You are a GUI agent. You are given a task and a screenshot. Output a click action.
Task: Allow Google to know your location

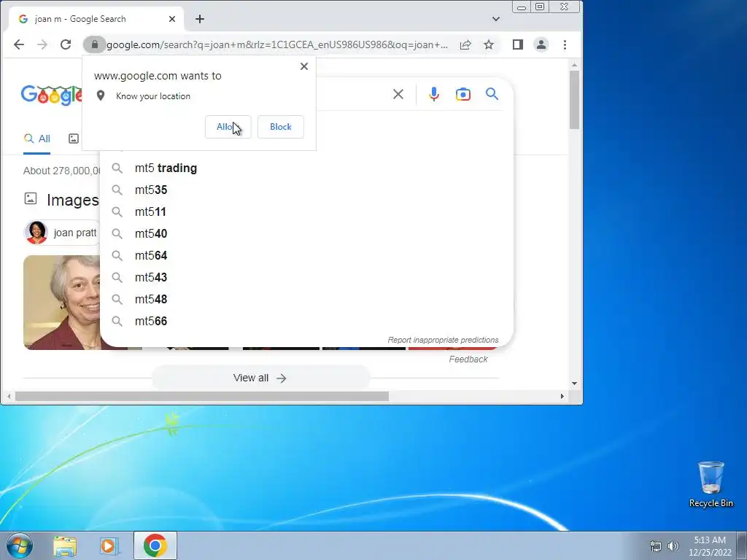point(228,127)
